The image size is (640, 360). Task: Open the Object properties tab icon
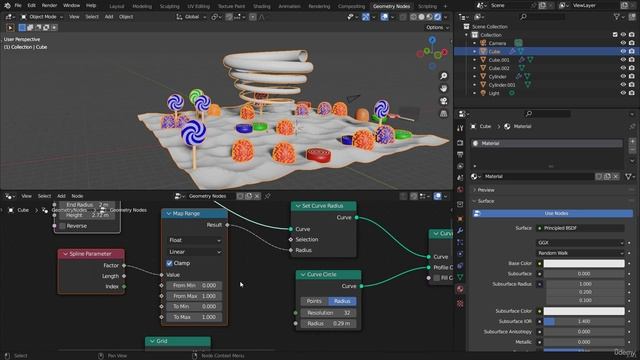[x=460, y=219]
